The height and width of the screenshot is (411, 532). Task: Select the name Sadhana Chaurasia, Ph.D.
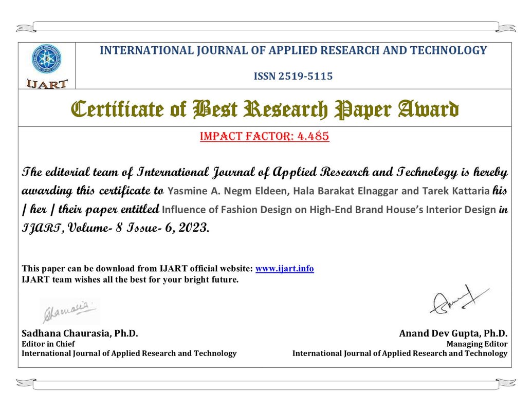click(x=80, y=333)
